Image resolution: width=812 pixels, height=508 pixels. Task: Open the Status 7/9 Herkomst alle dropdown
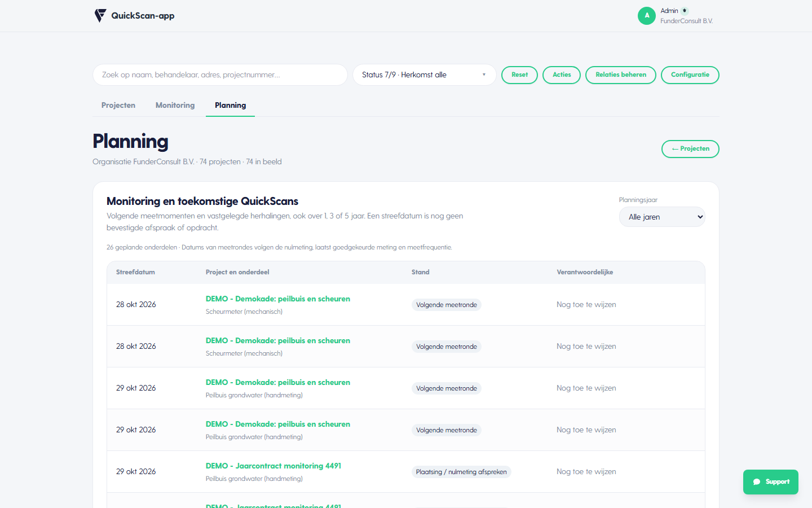pos(424,75)
